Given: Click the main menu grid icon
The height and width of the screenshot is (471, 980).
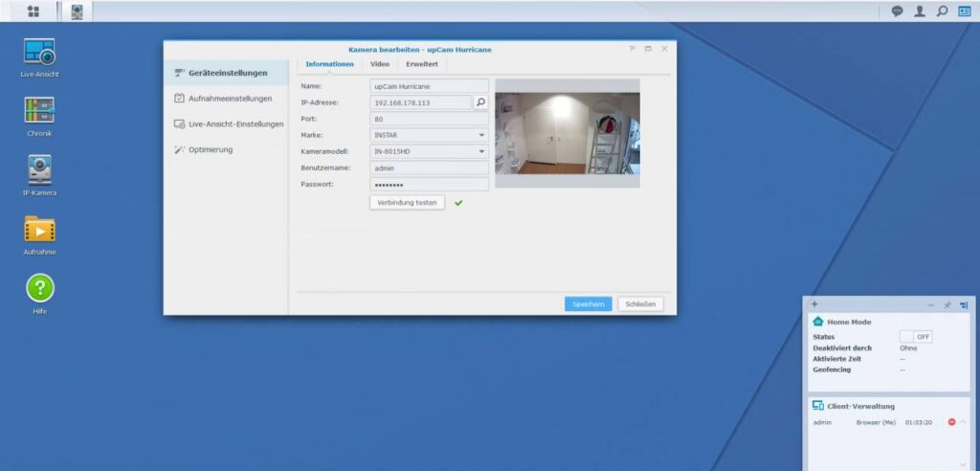Looking at the screenshot, I should [33, 11].
